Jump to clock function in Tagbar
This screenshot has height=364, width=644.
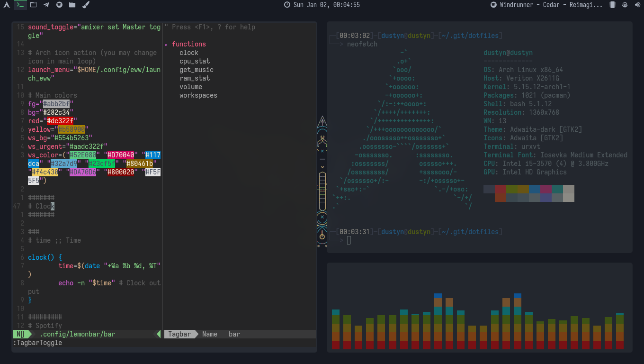pos(189,53)
